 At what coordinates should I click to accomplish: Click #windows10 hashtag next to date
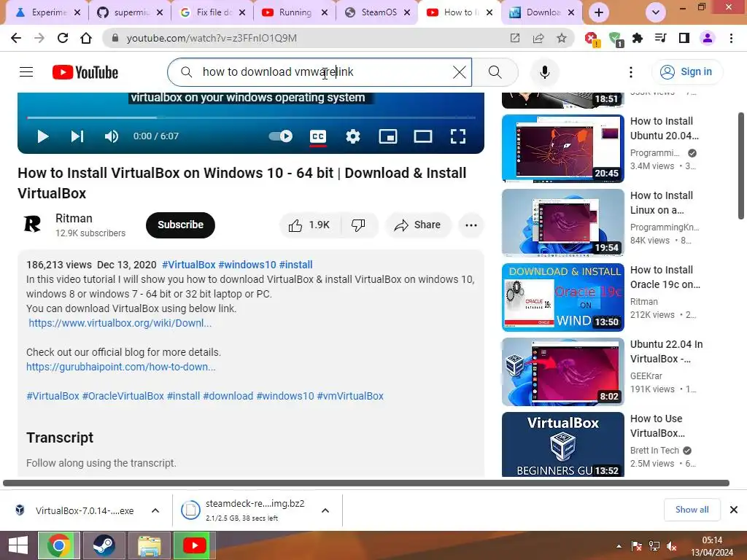(x=247, y=265)
